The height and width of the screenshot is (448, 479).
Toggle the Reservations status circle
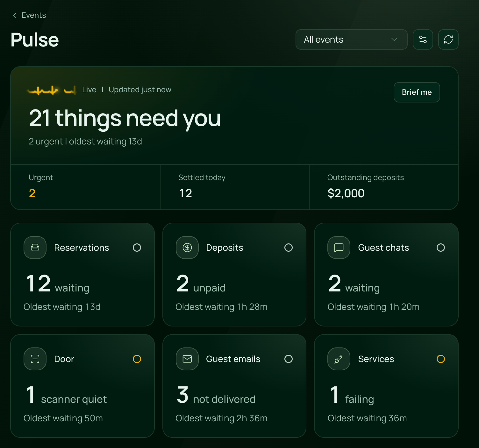click(137, 248)
